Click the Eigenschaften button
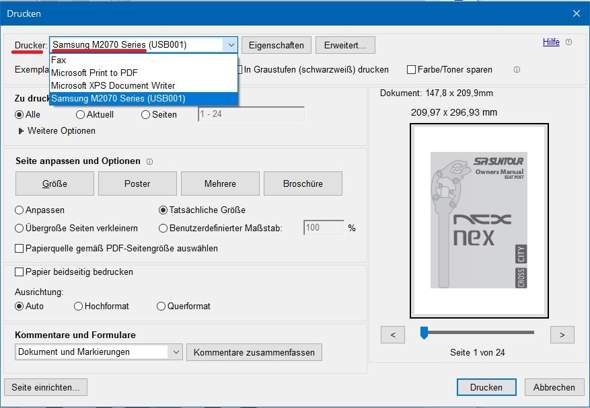This screenshot has height=408, width=590. pos(277,45)
